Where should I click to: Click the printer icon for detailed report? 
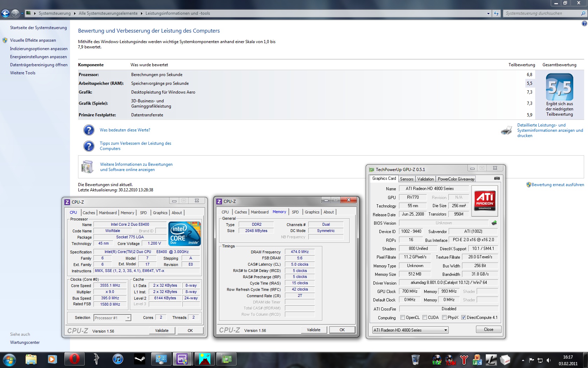pyautogui.click(x=506, y=131)
